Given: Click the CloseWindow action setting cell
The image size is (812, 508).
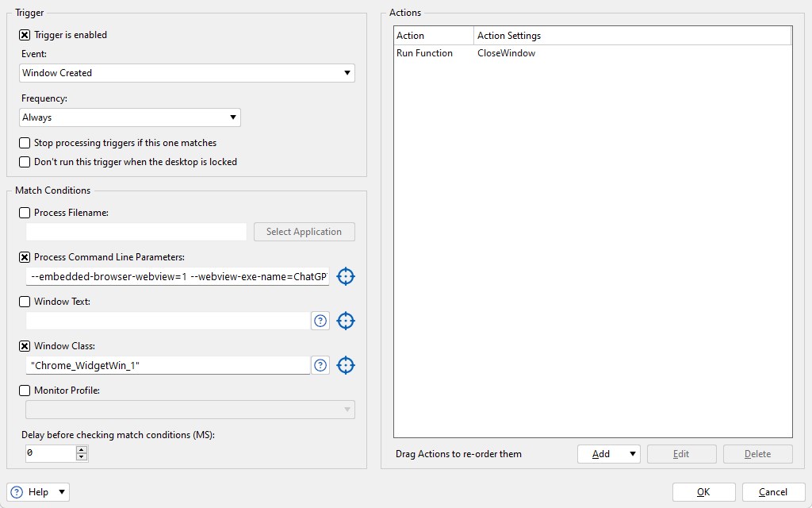Looking at the screenshot, I should pyautogui.click(x=507, y=53).
